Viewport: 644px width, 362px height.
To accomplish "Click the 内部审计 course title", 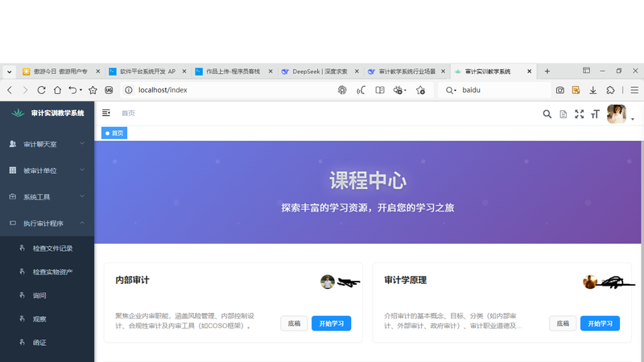I will [x=132, y=280].
